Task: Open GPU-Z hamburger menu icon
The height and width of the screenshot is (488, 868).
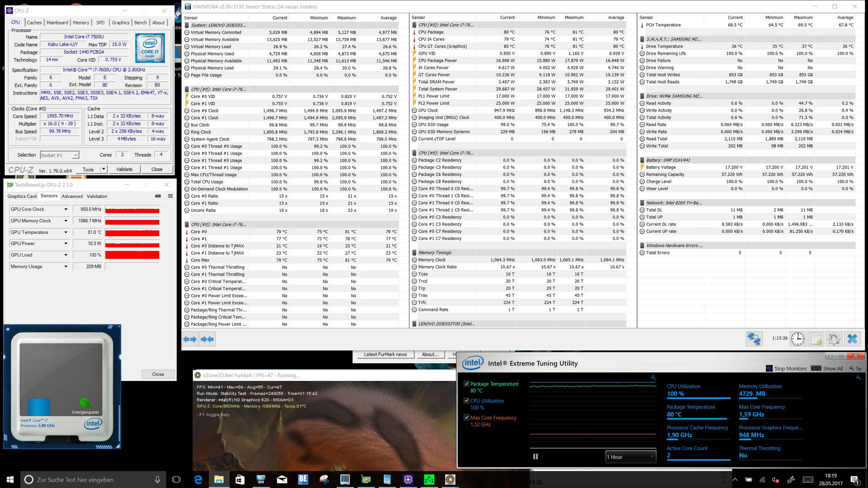Action: 170,196
